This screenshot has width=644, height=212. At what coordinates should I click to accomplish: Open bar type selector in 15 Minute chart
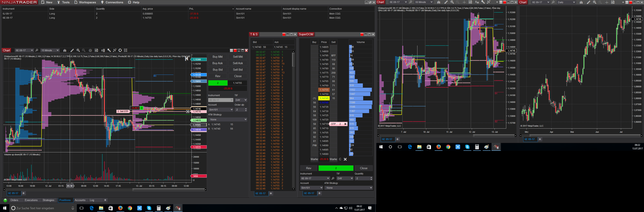tap(65, 50)
